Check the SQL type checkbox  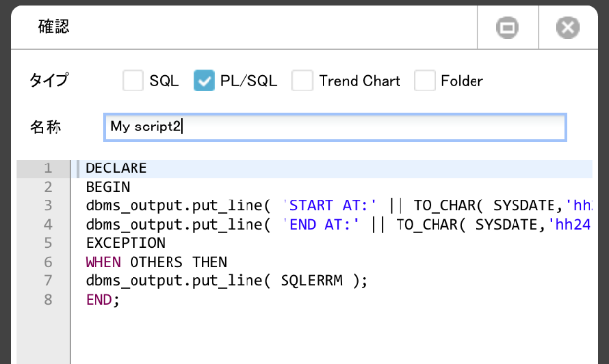point(133,81)
